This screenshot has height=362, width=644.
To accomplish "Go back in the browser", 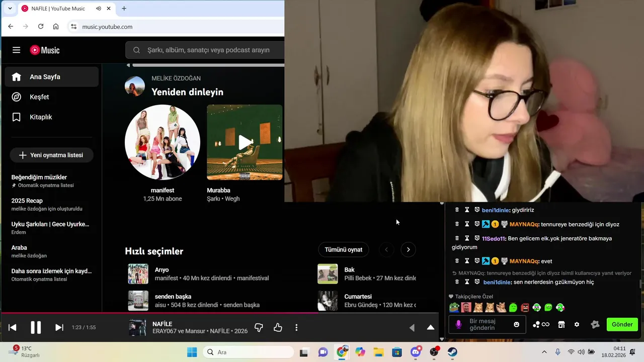I will point(11,27).
